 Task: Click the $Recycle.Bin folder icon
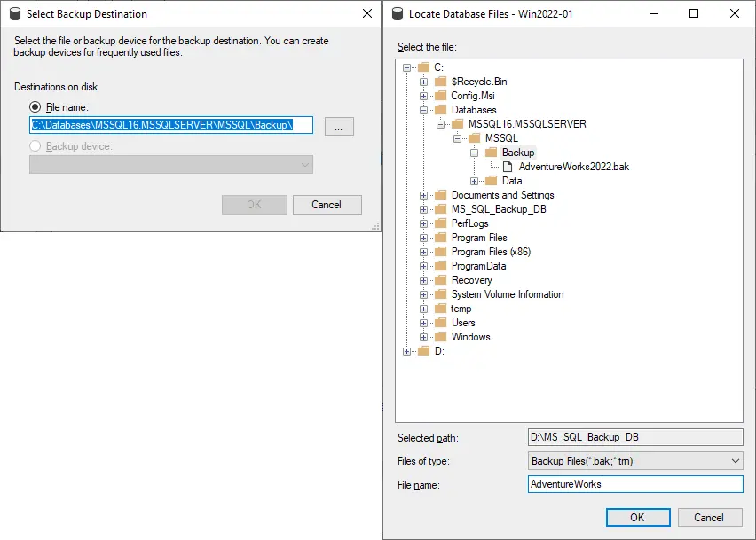point(441,82)
